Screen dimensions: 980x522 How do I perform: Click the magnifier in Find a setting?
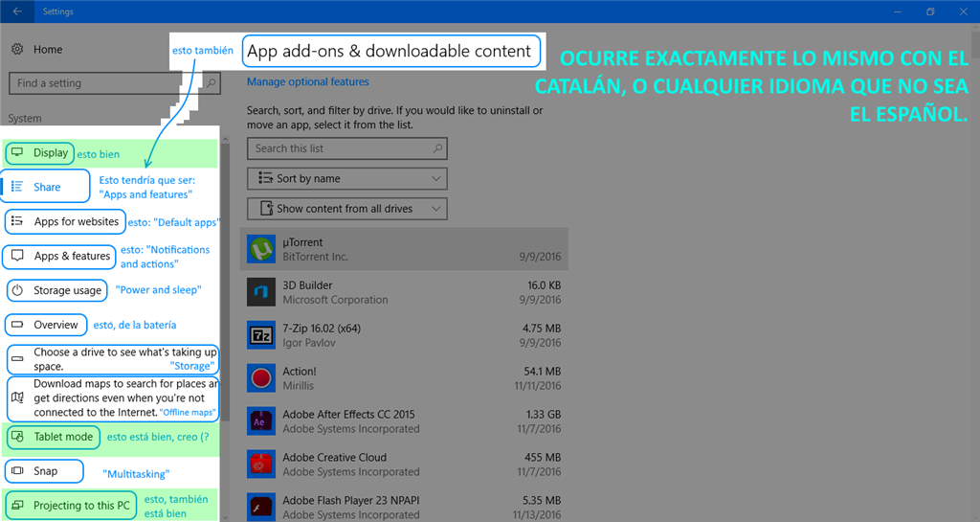pyautogui.click(x=212, y=82)
